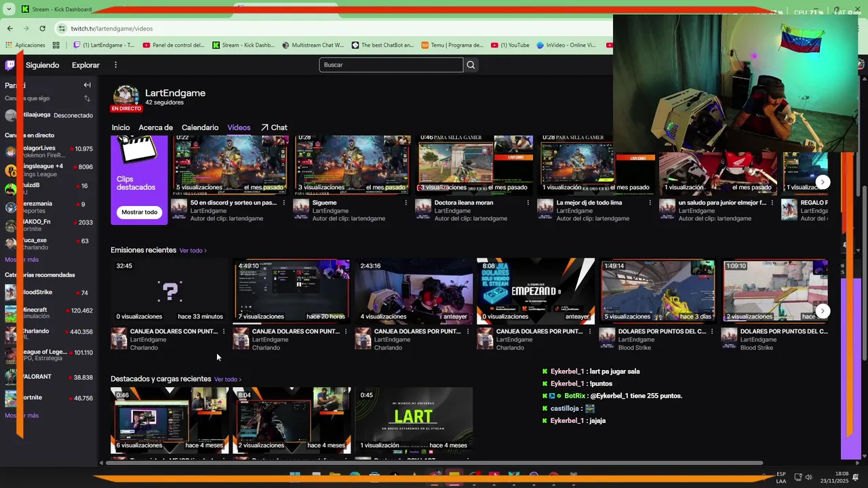Play the 2:43:16 broadcast thumbnail
Screen dimensions: 868x488
point(414,291)
